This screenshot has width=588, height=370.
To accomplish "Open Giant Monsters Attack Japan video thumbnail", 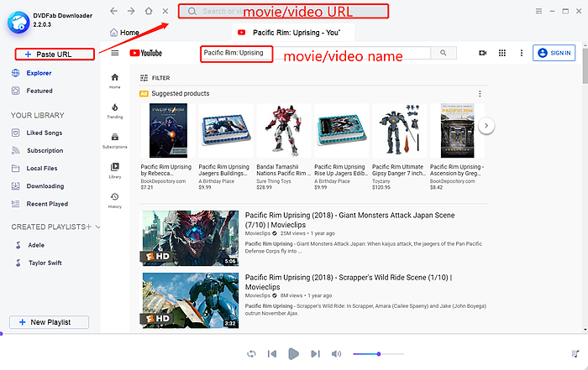I will pos(191,237).
